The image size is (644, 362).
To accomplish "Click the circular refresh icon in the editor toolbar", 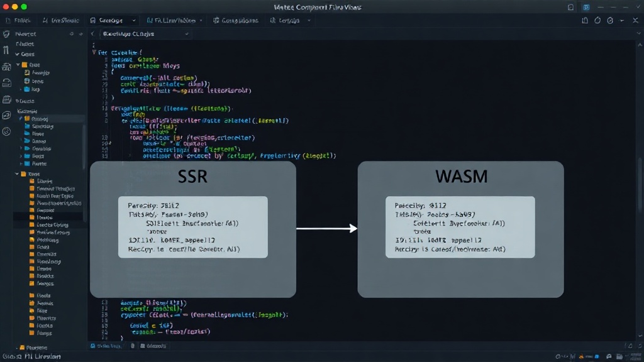I will point(597,20).
